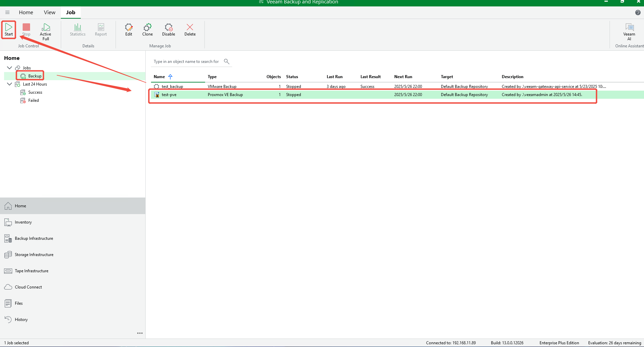Sort by the Target column header
This screenshot has width=644, height=347.
pos(447,77)
